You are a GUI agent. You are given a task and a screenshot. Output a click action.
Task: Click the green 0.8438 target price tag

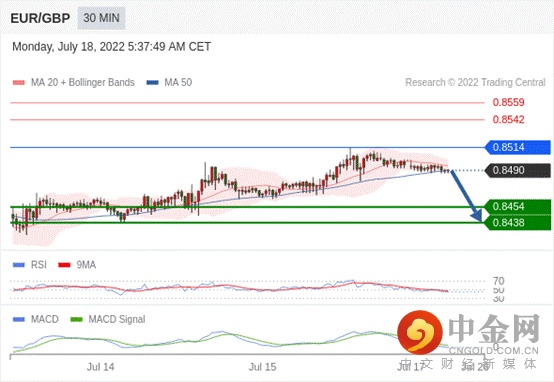[518, 223]
